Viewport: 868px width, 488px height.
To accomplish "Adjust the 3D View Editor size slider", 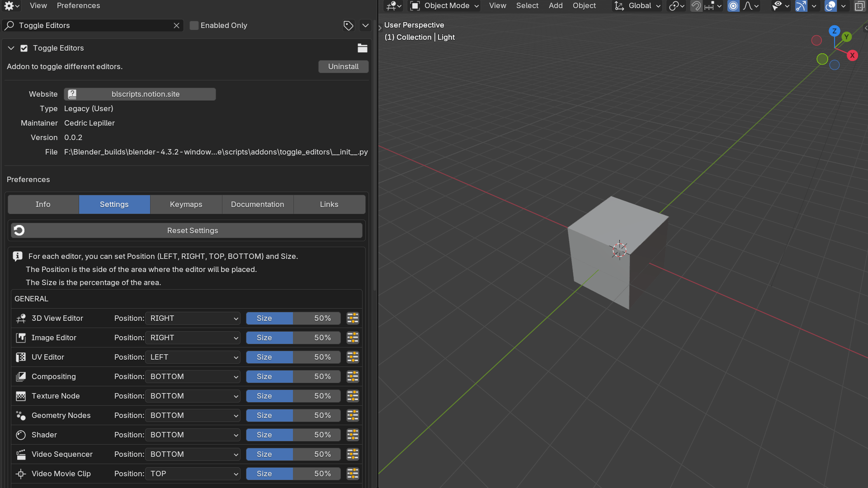I will 293,318.
